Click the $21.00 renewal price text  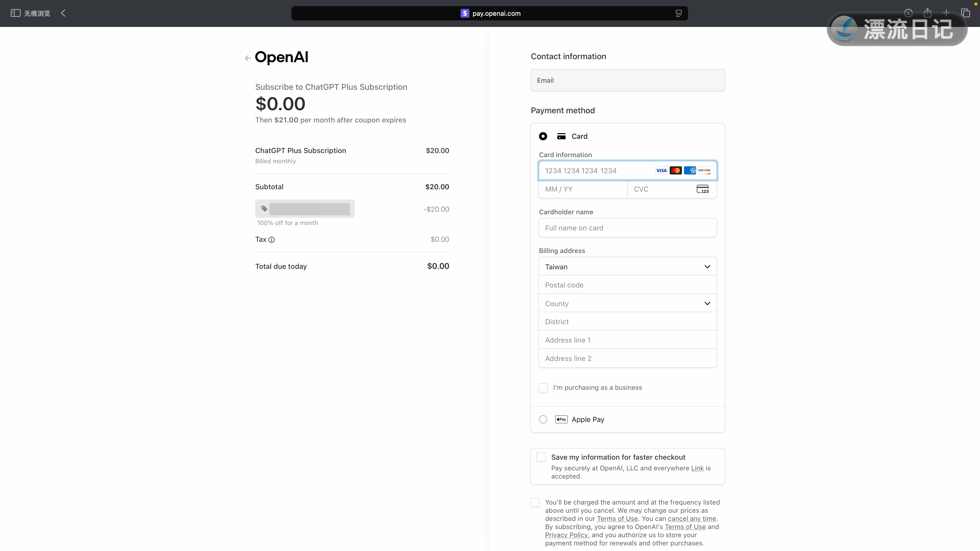286,120
